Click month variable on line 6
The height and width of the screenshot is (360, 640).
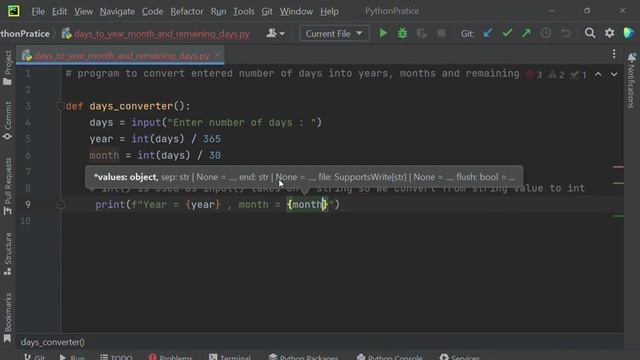click(x=104, y=156)
